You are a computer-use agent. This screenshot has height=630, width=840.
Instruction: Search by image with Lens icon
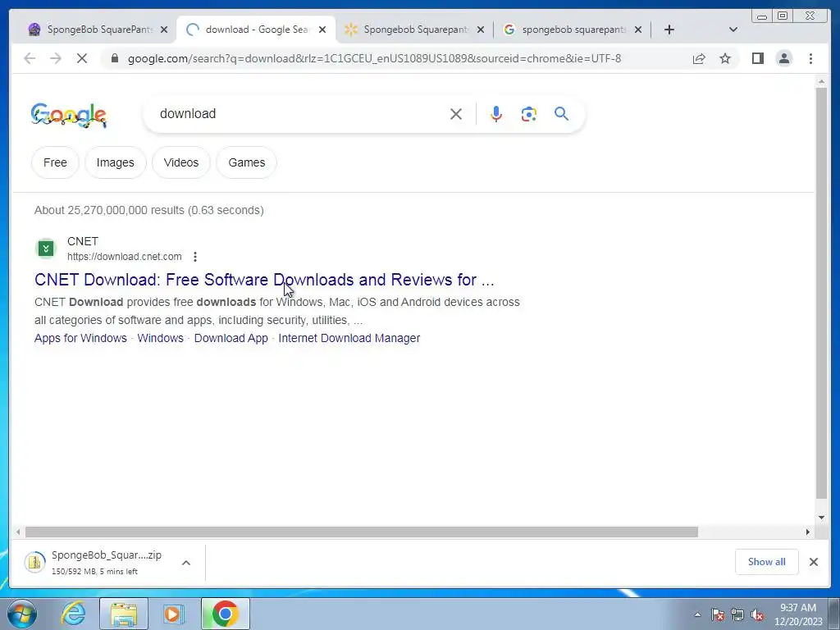click(x=529, y=114)
